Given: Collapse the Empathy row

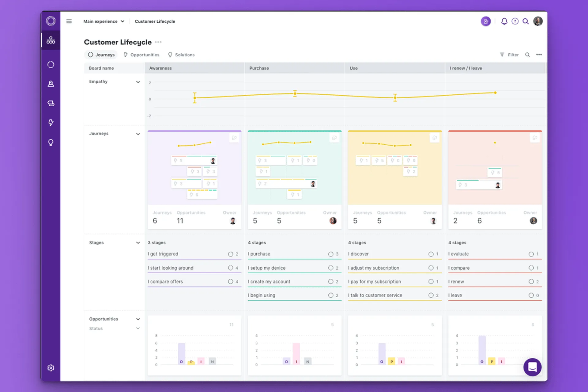Looking at the screenshot, I should coord(138,82).
